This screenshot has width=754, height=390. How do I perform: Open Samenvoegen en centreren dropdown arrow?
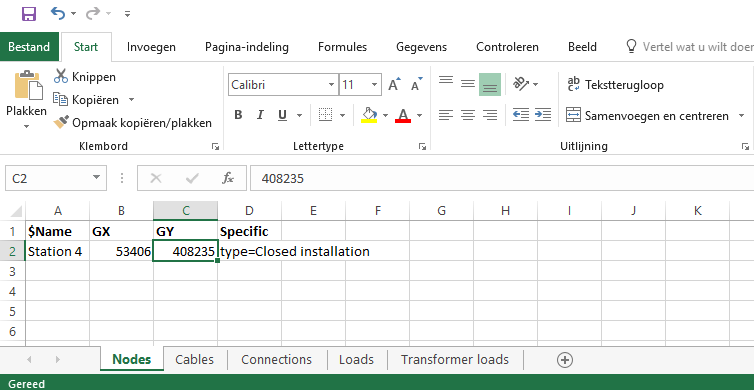click(741, 116)
